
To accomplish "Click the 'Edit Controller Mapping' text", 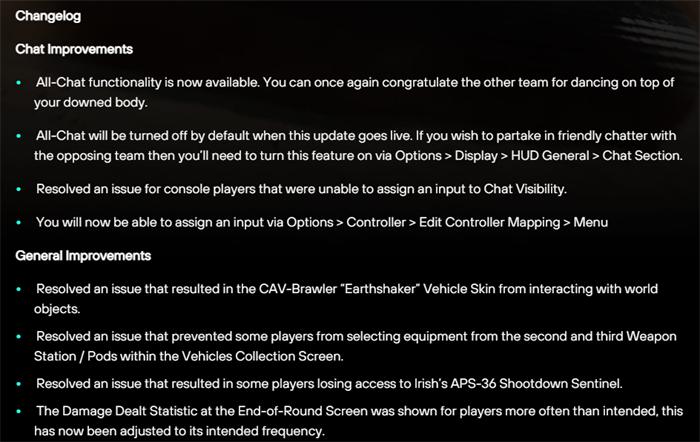I will 489,222.
